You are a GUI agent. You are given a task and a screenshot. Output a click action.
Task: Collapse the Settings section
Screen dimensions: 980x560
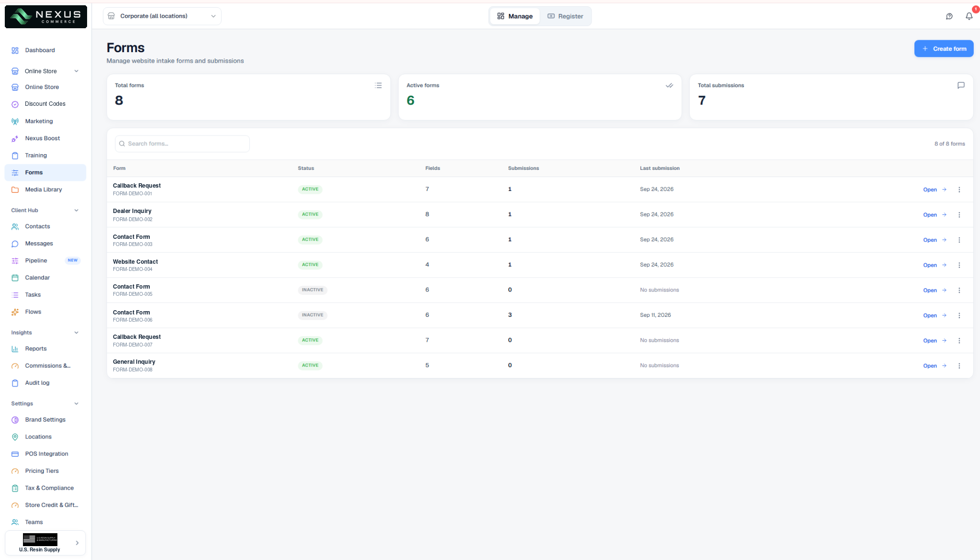(x=76, y=403)
